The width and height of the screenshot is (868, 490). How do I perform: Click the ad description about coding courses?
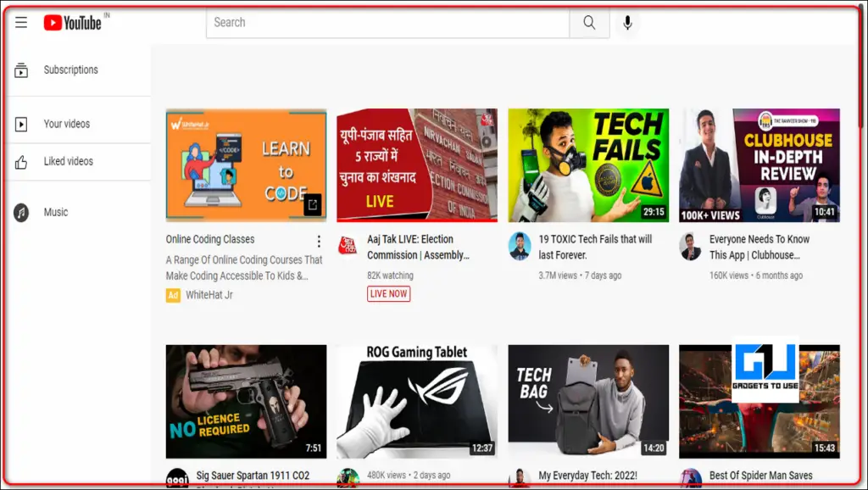click(244, 267)
